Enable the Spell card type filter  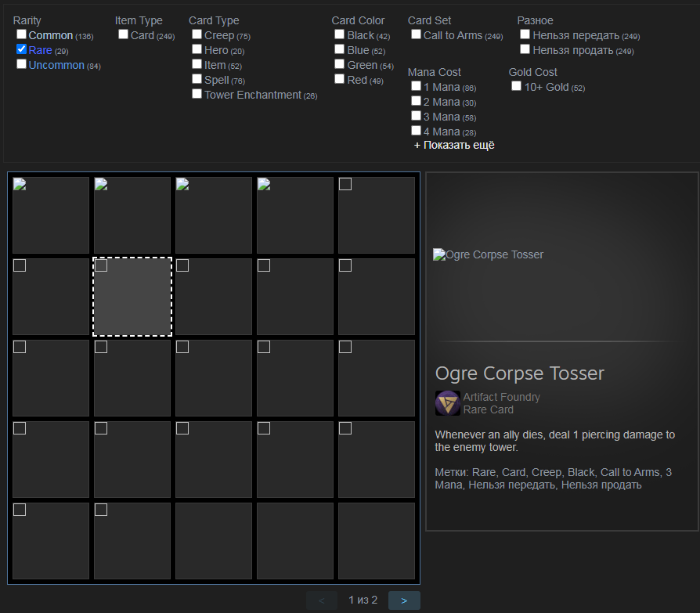[197, 79]
